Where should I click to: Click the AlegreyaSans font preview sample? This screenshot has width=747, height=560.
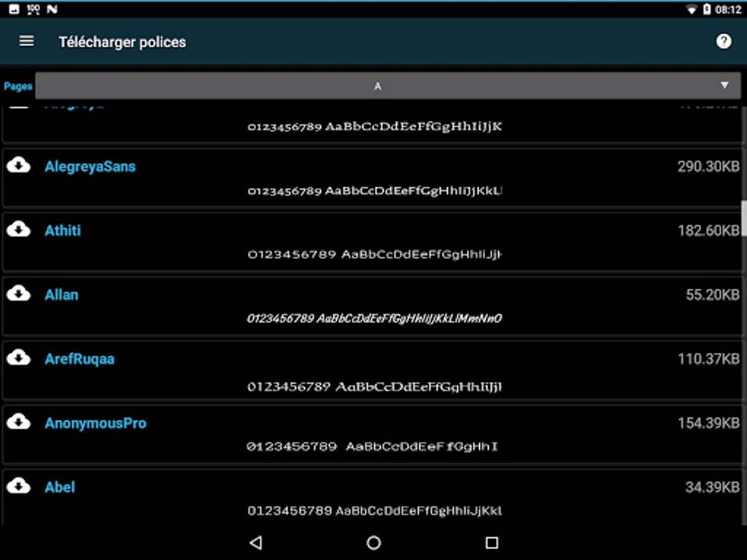point(375,190)
